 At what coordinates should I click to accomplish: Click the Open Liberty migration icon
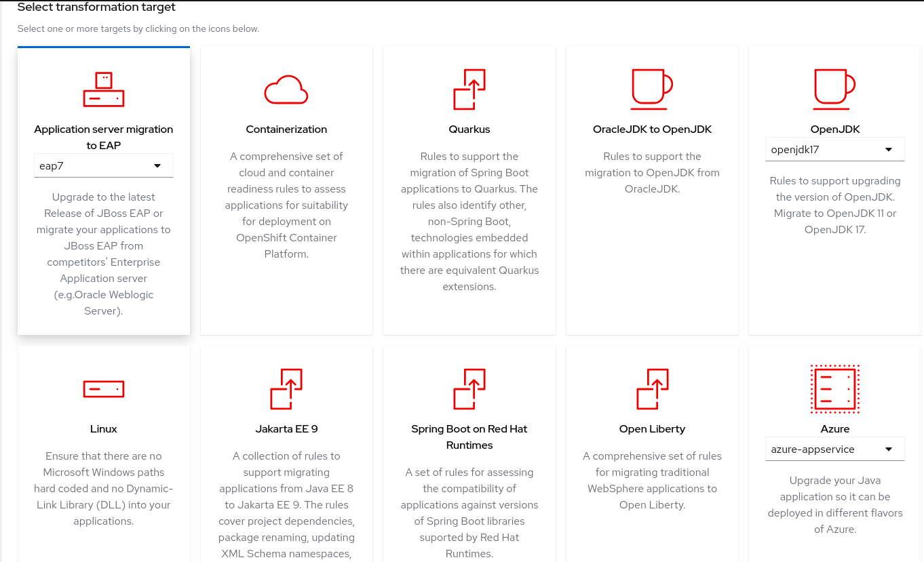pyautogui.click(x=652, y=389)
